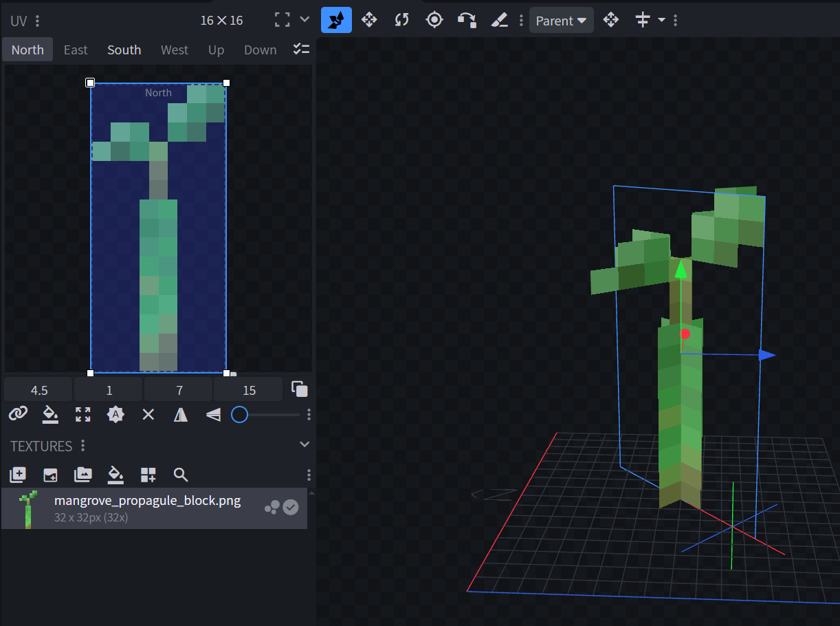Open the toolbar options three-dot menu
840x626 pixels.
pos(521,21)
